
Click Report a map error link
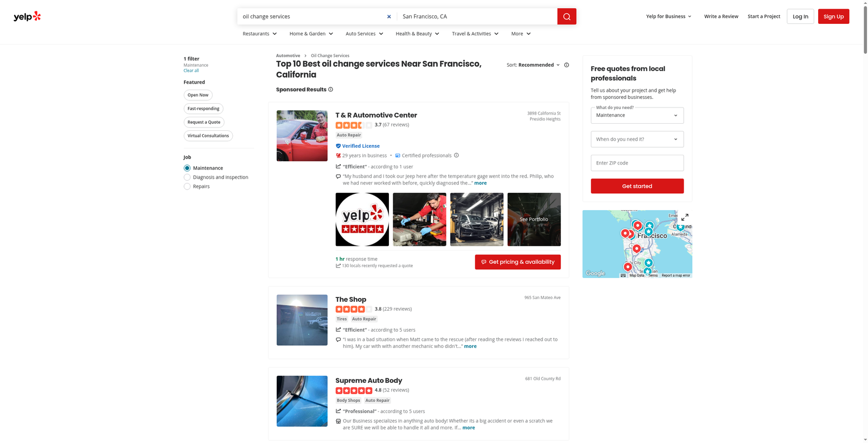click(x=676, y=275)
